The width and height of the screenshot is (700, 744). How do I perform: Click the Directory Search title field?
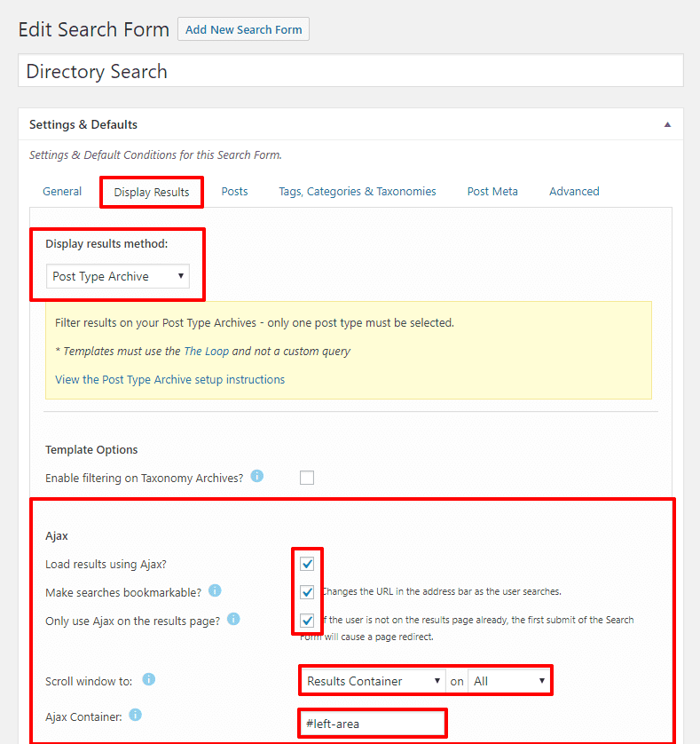click(350, 71)
